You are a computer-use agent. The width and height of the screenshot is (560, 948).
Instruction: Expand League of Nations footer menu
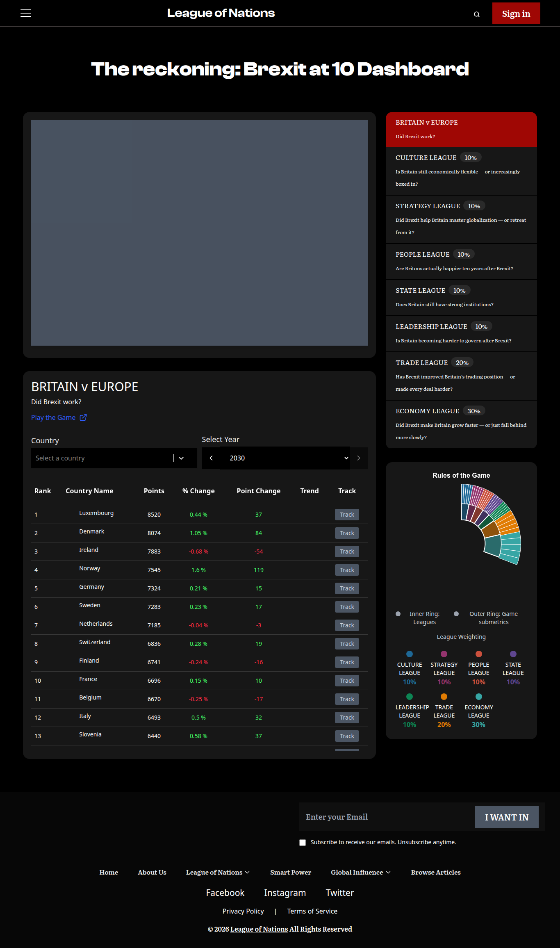(x=218, y=872)
